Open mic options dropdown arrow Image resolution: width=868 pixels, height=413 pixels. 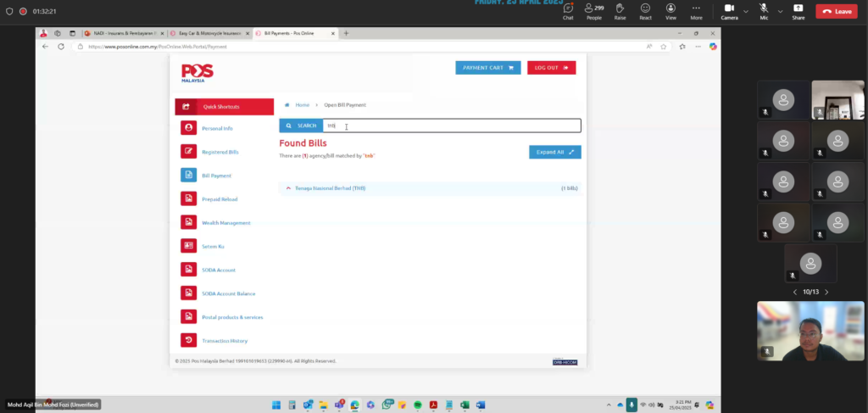coord(780,11)
